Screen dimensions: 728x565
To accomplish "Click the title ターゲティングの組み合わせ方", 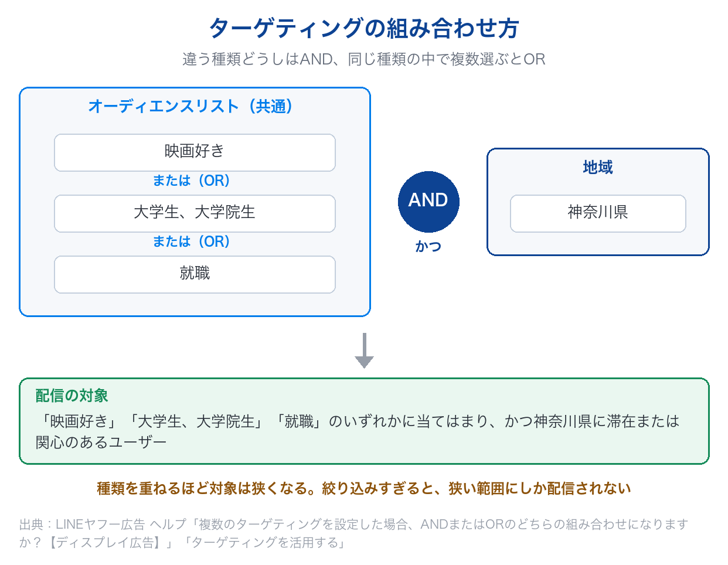I will point(364,28).
